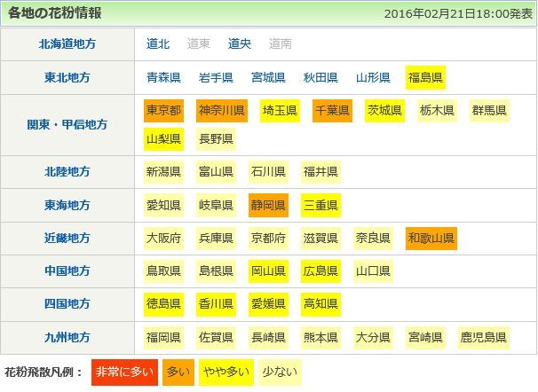The width and height of the screenshot is (538, 392).
Task: Click the 福島県 link in 東北地方
Action: tap(425, 78)
